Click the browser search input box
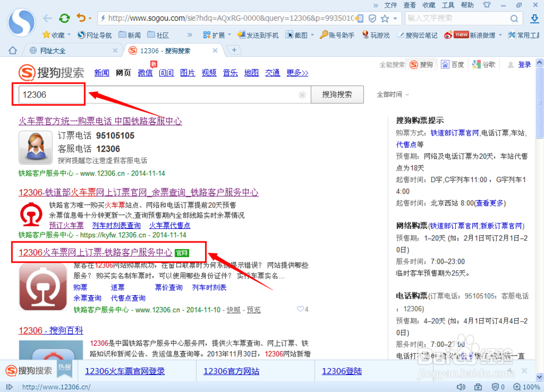544x392 pixels. coord(458,18)
